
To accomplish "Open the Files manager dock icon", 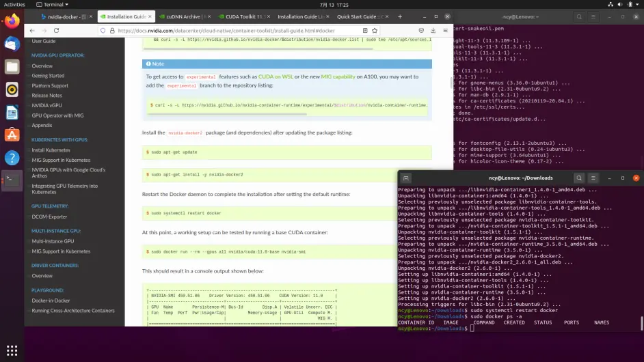I will click(x=12, y=66).
